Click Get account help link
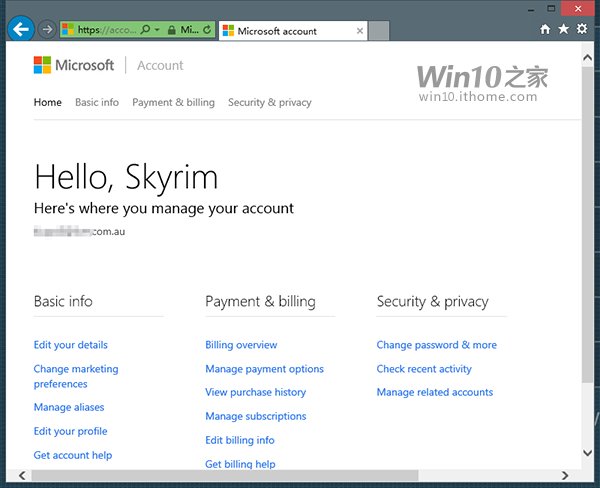Screen dimensions: 600x488 (x=73, y=455)
